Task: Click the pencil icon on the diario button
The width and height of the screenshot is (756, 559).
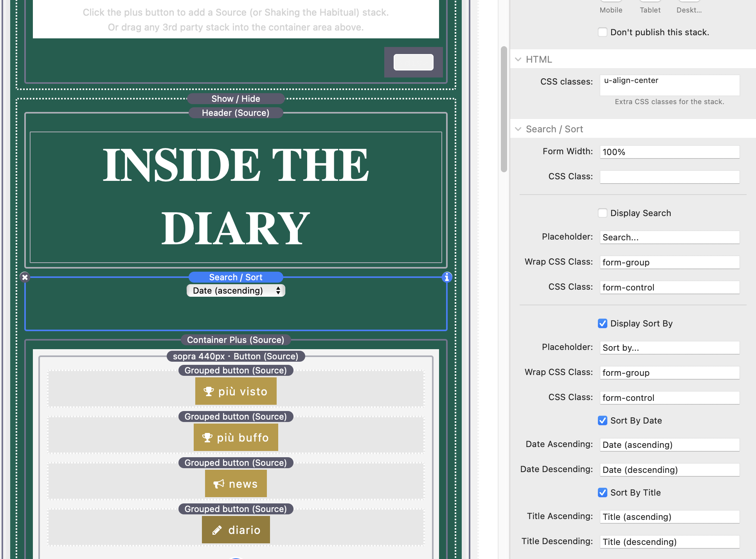Action: click(x=217, y=530)
